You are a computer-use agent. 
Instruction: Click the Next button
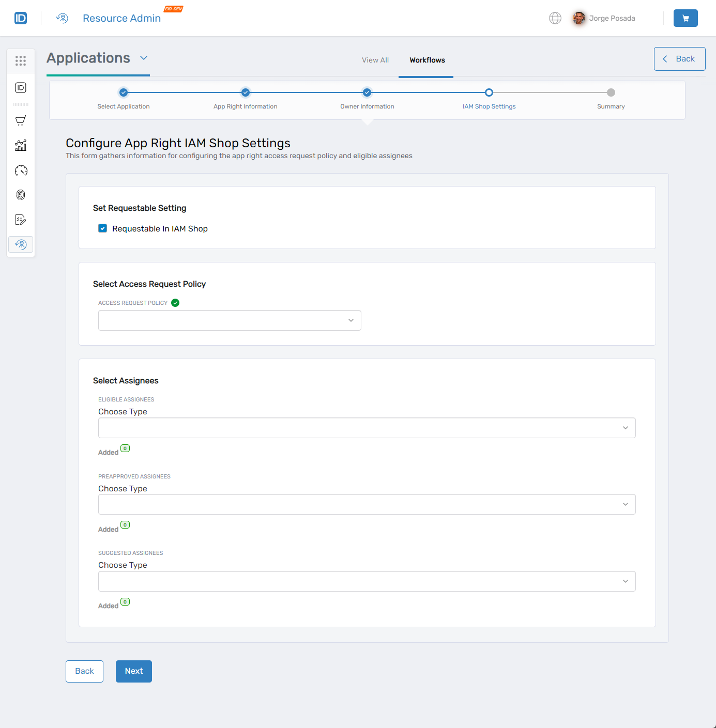point(133,671)
